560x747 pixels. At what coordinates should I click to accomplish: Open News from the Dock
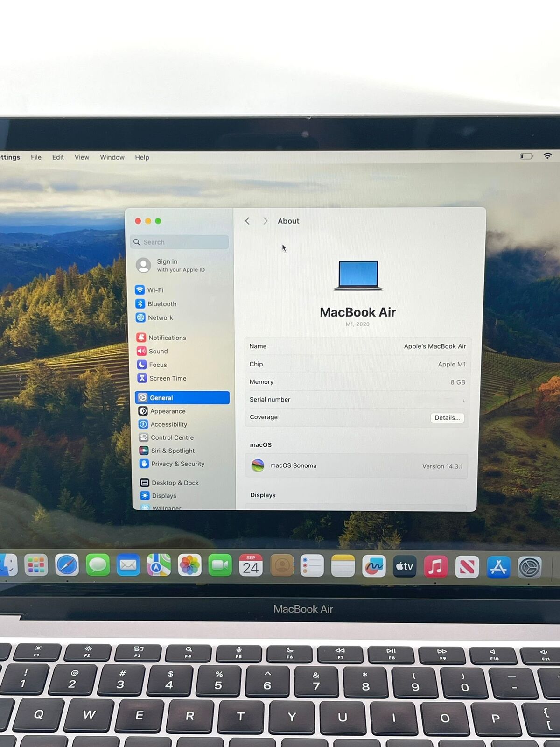[467, 567]
